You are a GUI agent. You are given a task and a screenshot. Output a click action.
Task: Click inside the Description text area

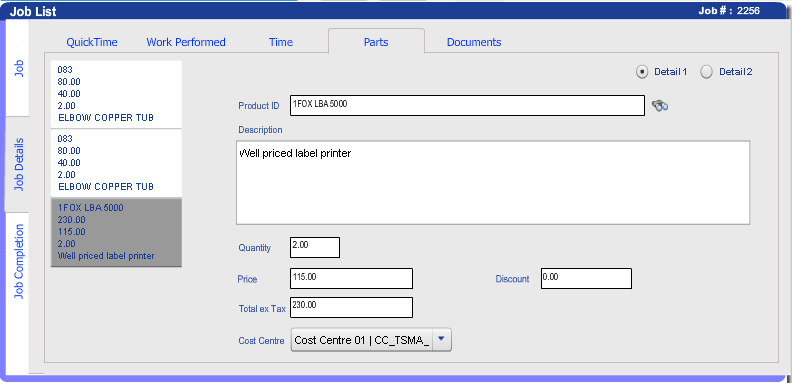493,182
